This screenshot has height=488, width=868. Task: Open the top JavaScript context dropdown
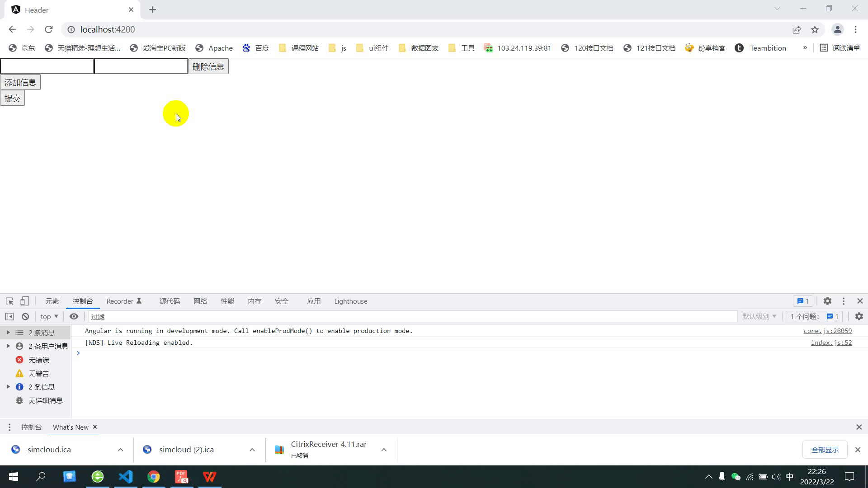coord(49,317)
